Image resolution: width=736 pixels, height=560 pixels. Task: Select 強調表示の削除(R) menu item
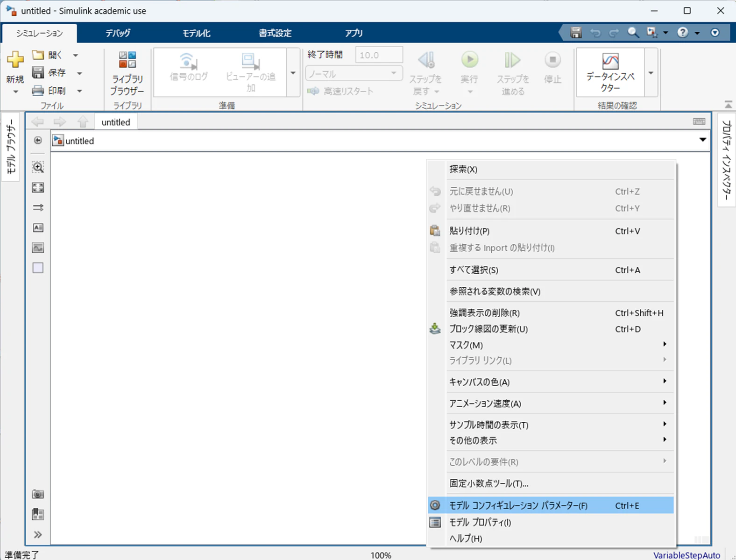click(x=551, y=313)
